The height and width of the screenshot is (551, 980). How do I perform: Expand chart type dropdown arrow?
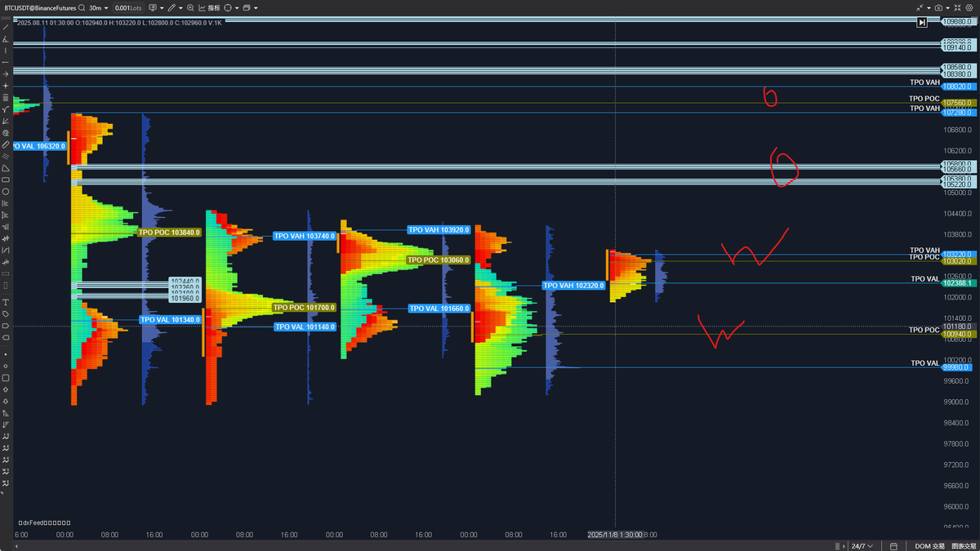point(162,8)
